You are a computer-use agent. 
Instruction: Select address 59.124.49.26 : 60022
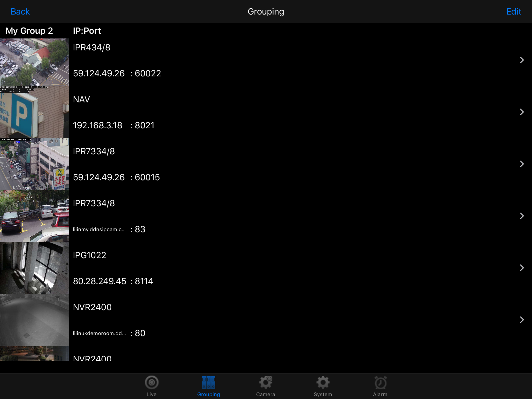(117, 73)
